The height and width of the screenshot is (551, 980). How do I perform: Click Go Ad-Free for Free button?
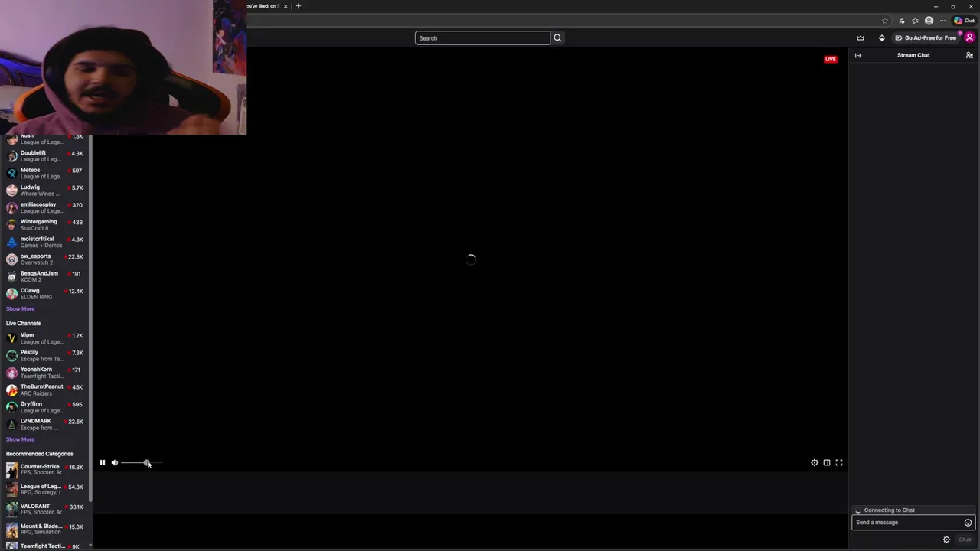pos(926,37)
